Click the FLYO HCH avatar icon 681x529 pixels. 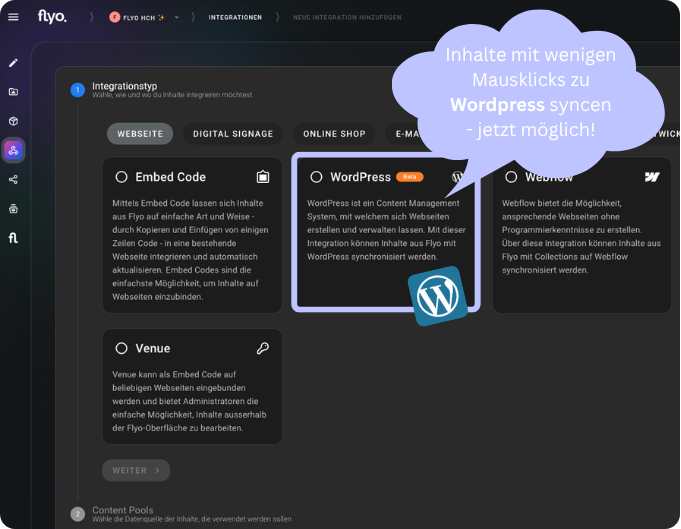[x=115, y=17]
